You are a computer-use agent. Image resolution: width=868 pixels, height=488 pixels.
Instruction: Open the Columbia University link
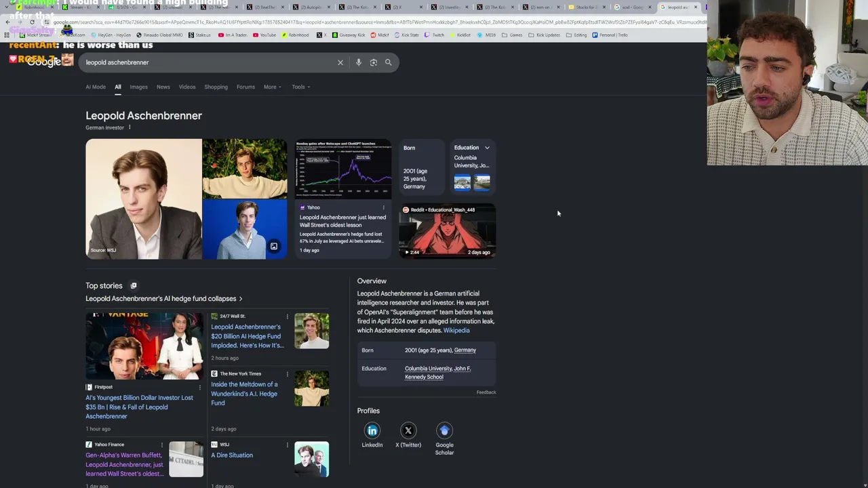[429, 369]
